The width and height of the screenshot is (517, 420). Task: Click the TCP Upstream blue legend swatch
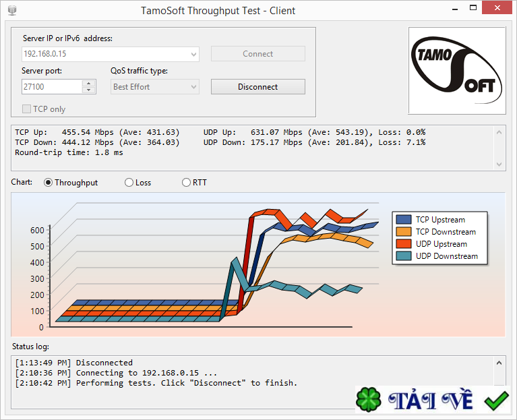[404, 220]
